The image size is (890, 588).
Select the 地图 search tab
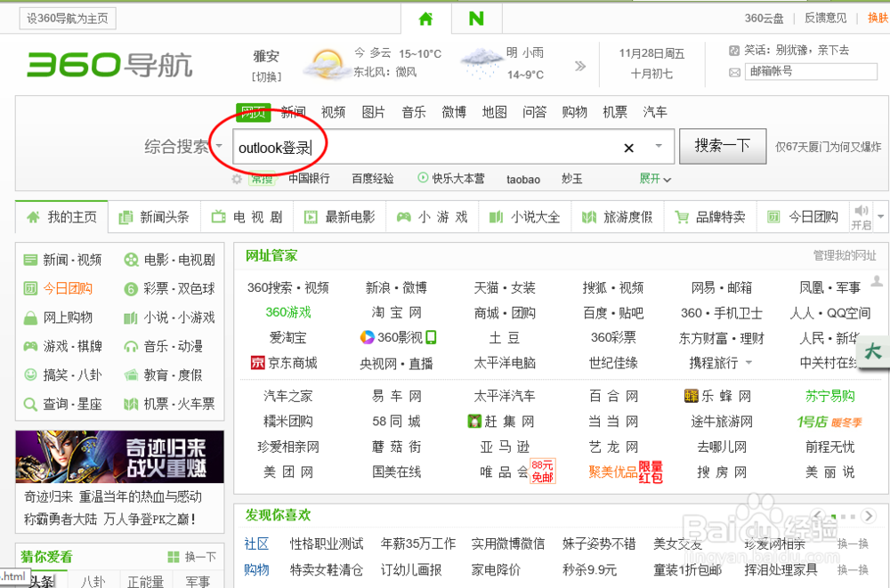pos(494,112)
